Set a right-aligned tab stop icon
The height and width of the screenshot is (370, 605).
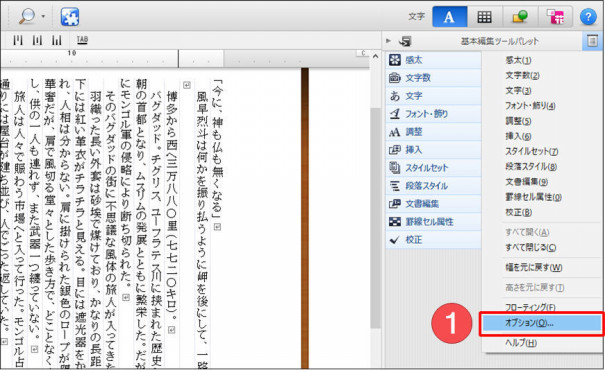pos(57,40)
